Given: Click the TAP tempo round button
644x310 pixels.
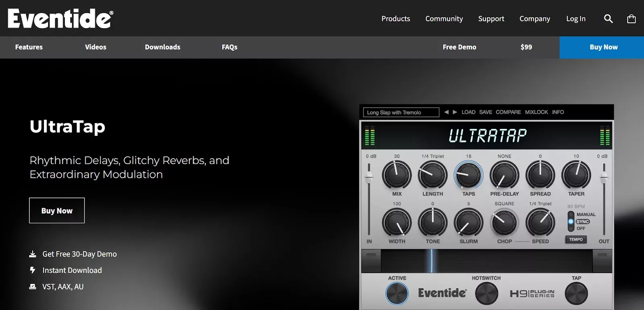Looking at the screenshot, I should tap(576, 293).
